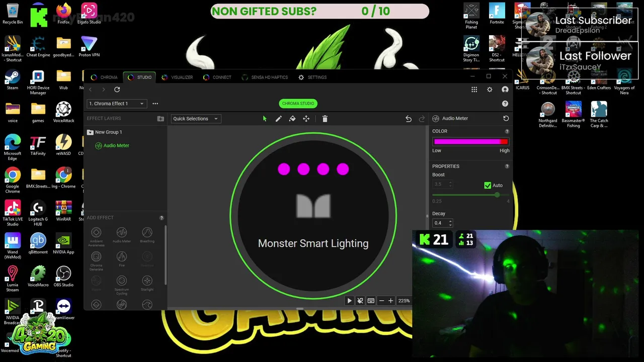Click the CHROMA STUDIO button
Image resolution: width=644 pixels, height=362 pixels.
298,104
